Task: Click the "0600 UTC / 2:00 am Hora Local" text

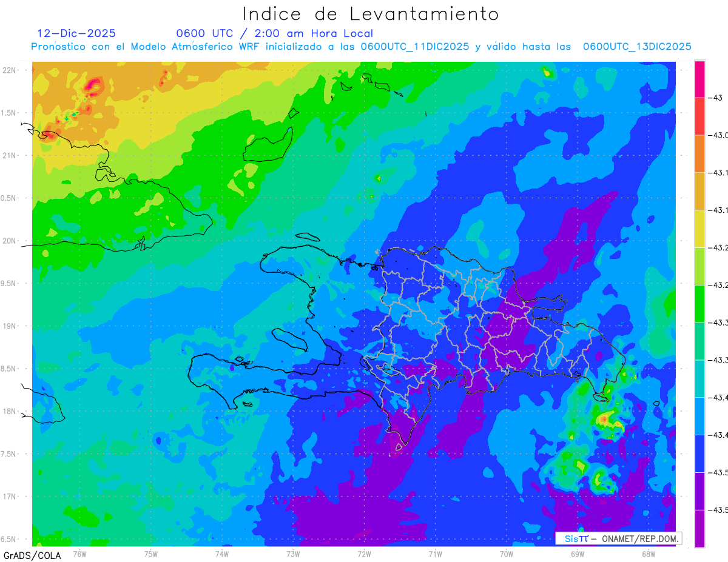Action: point(275,33)
